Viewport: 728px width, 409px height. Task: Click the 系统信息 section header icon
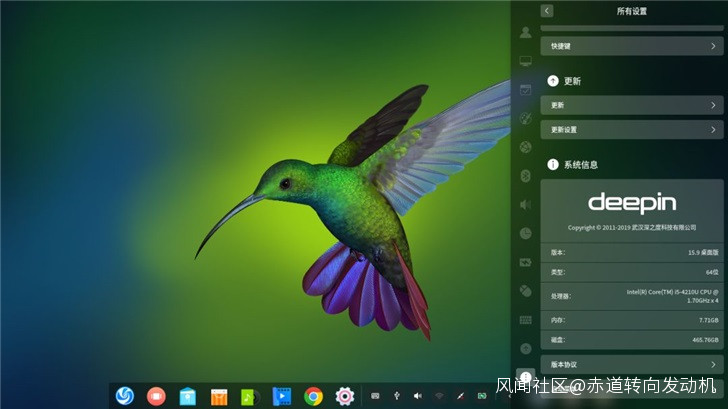[552, 164]
